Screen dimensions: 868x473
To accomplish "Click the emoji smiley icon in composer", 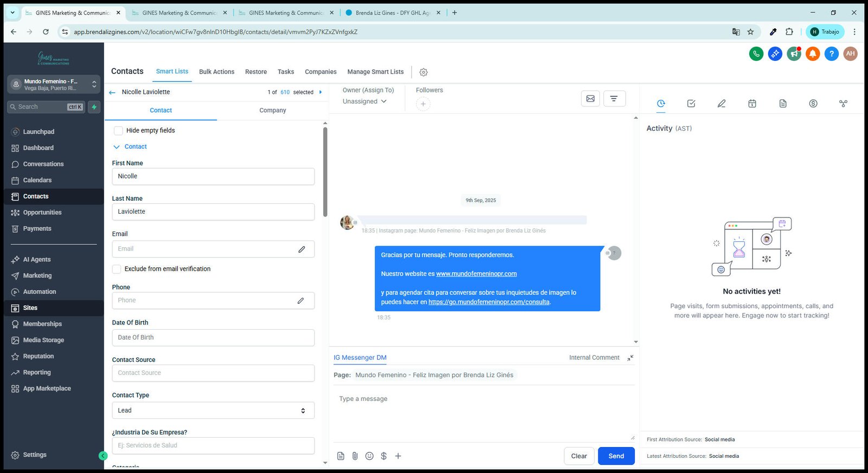I will (x=369, y=456).
